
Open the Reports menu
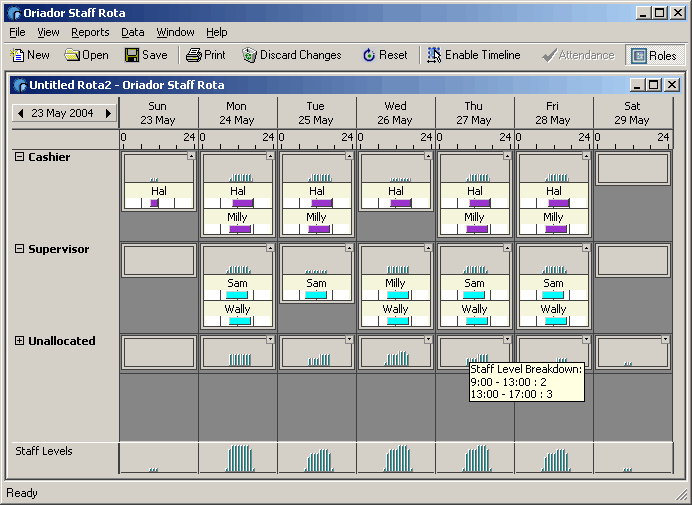click(90, 32)
